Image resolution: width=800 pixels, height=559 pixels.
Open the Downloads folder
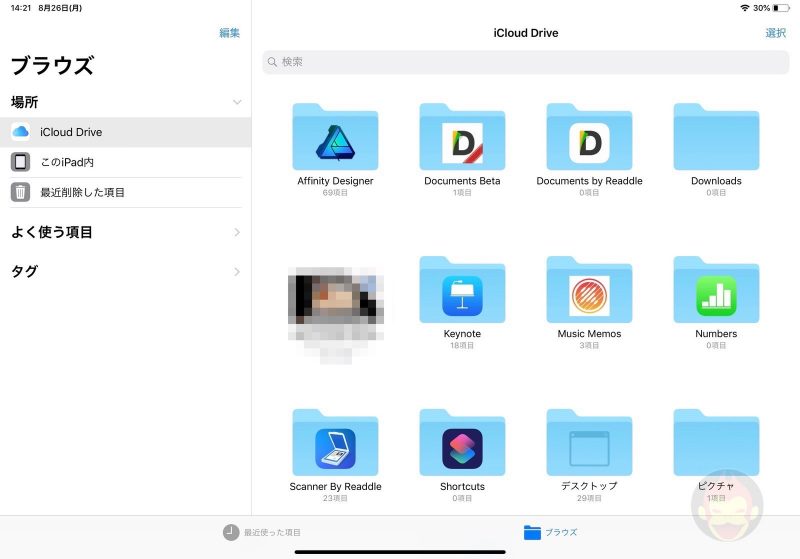[x=716, y=137]
